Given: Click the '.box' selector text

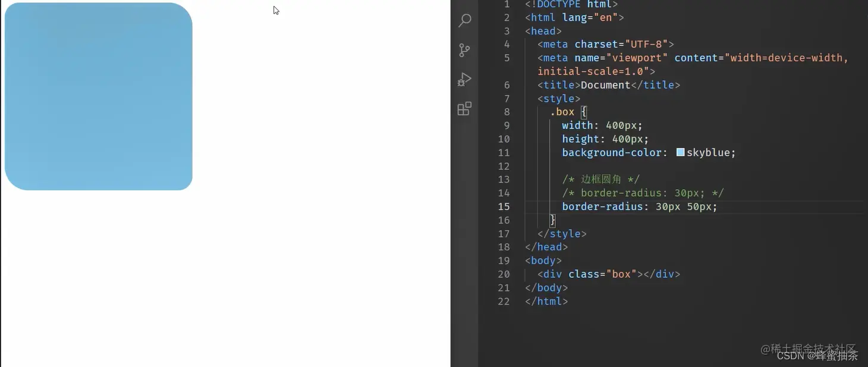Looking at the screenshot, I should (x=562, y=112).
